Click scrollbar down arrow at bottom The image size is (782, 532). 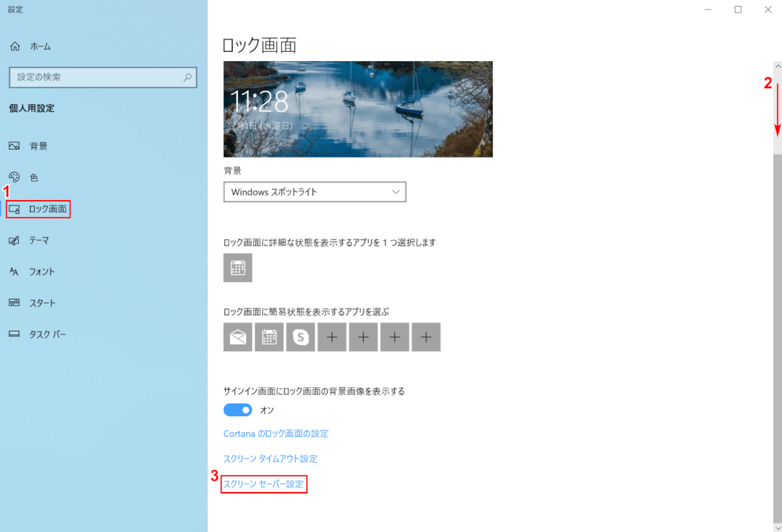[x=776, y=527]
